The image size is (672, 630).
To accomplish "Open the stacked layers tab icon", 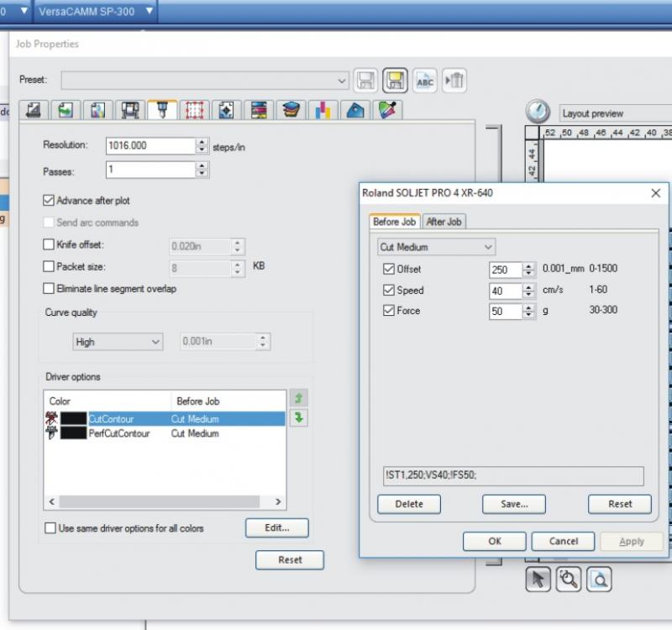I will 291,111.
